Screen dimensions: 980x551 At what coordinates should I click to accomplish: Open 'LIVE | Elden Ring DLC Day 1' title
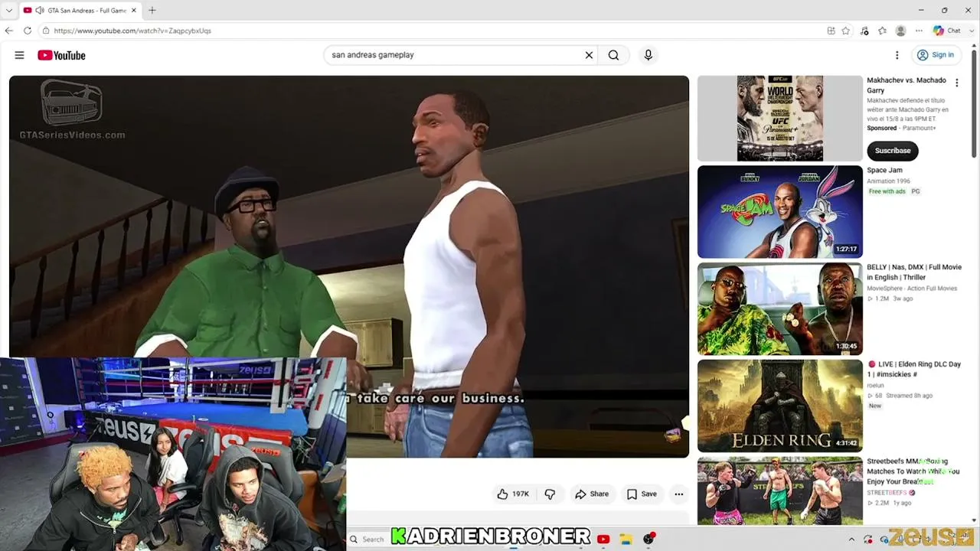(914, 369)
